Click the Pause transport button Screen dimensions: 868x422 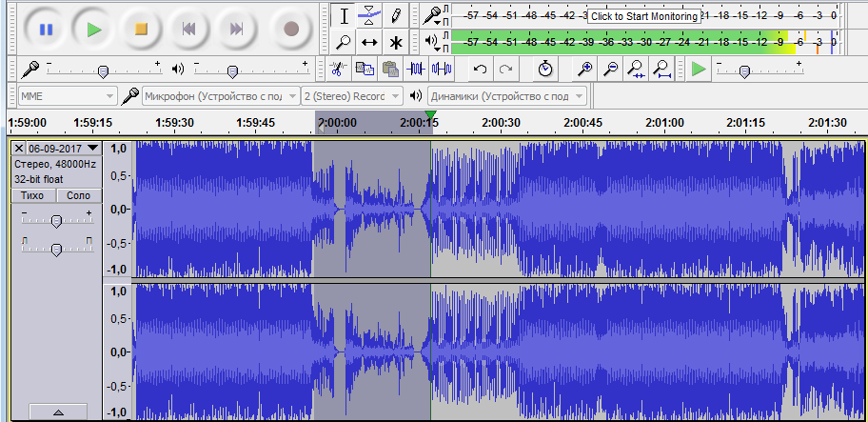46,29
